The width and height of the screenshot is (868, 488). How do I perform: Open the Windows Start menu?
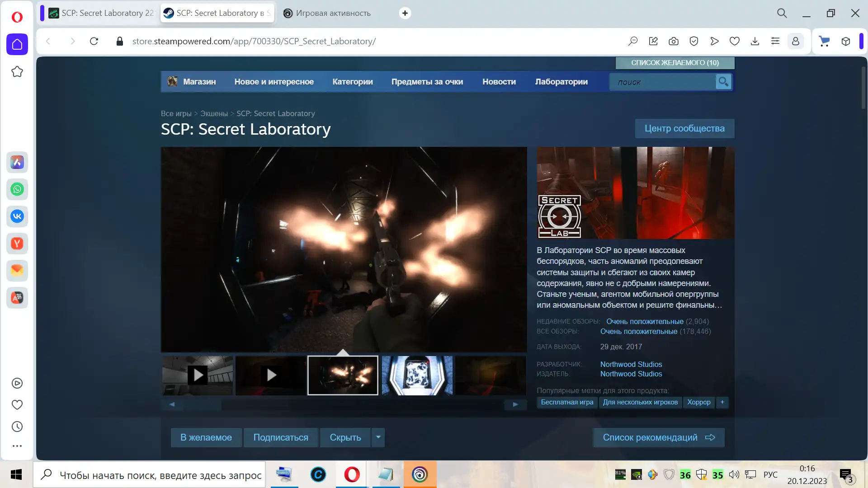pyautogui.click(x=16, y=474)
